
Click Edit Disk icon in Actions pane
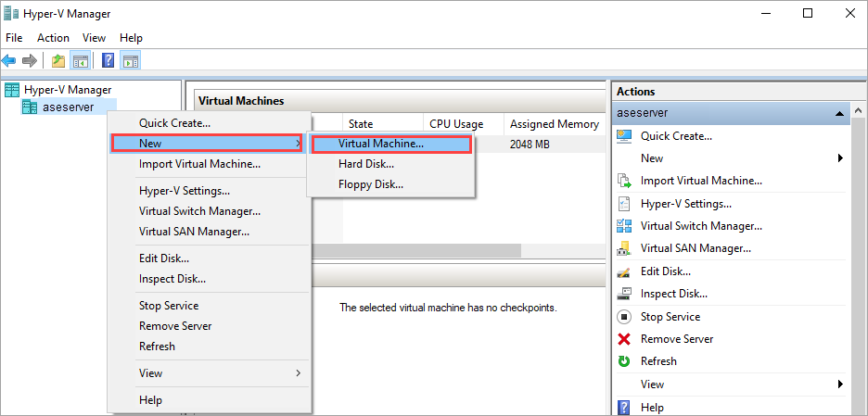pos(624,271)
